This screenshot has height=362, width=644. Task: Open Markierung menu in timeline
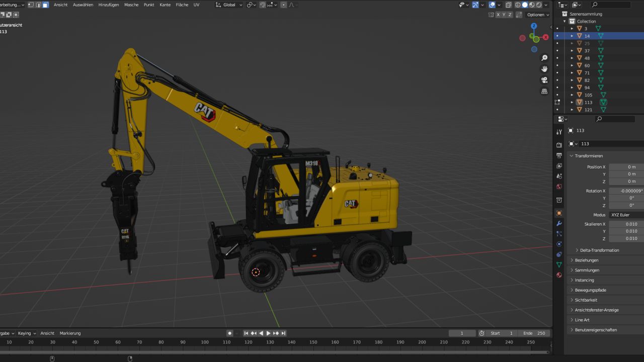pos(70,333)
